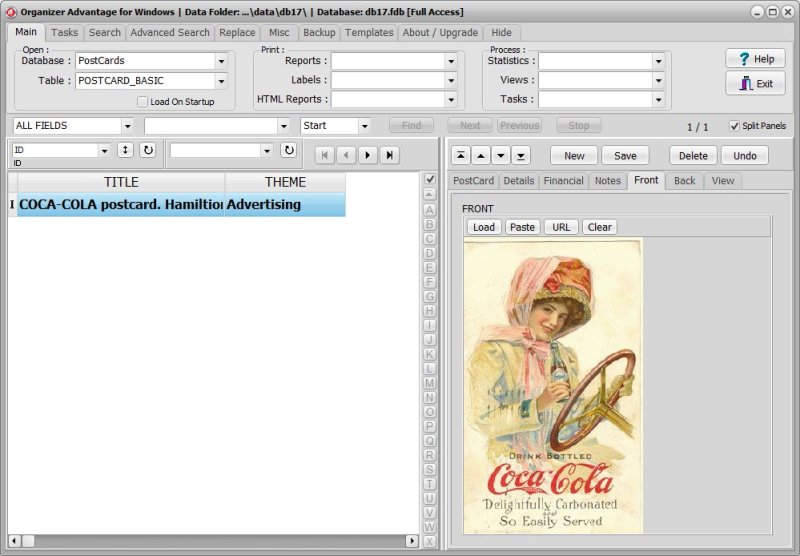Expand the Labels dropdown
This screenshot has height=556, width=800.
(x=451, y=80)
